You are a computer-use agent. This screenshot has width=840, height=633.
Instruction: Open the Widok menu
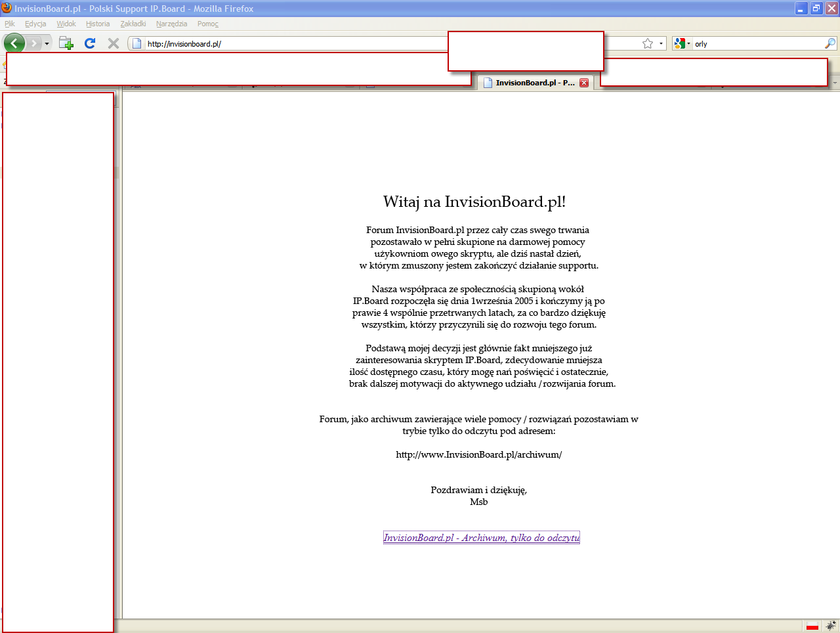tap(66, 24)
